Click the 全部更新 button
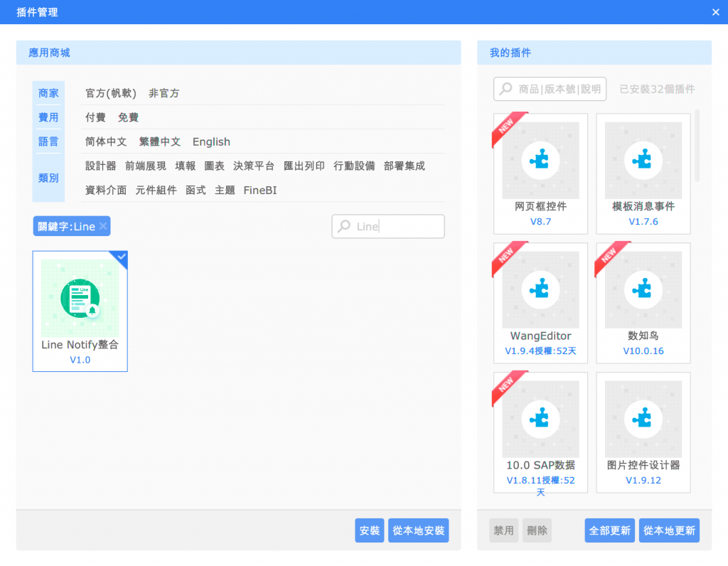This screenshot has width=728, height=566. 609,530
